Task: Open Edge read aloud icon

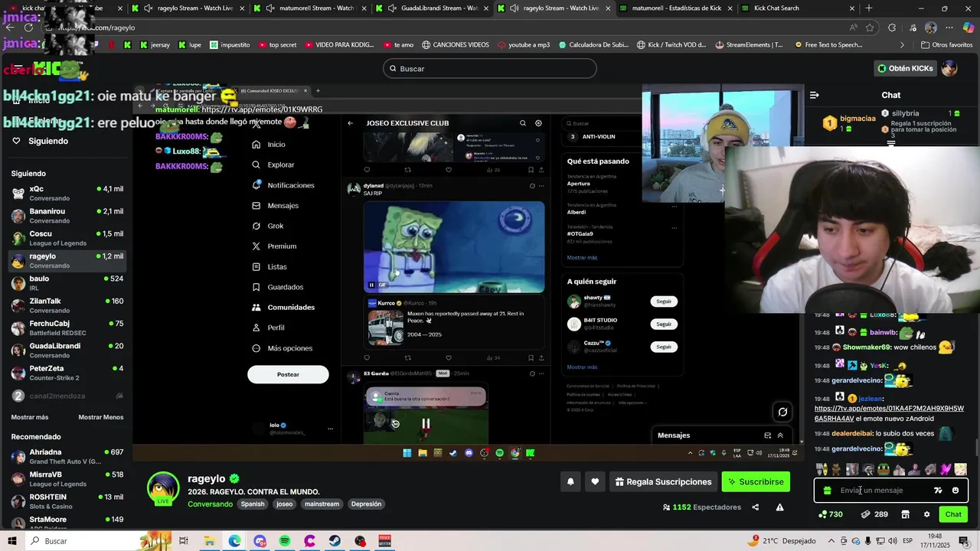Action: [x=853, y=28]
